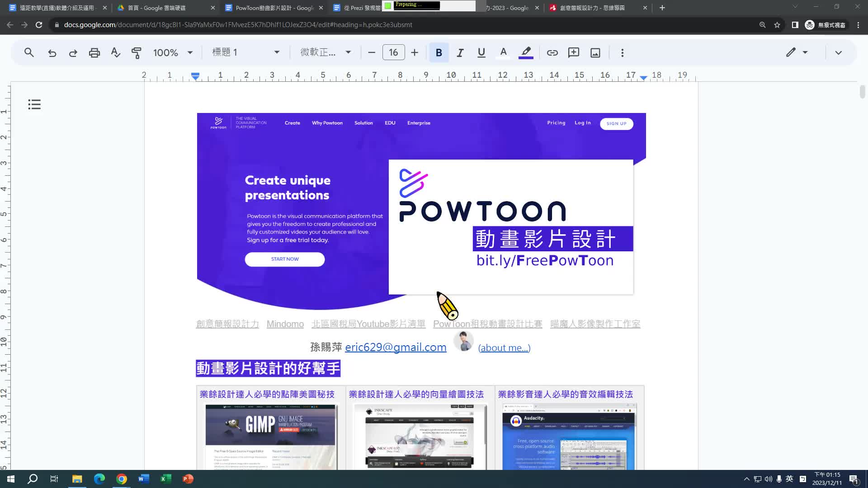Open the font family dropdown
The image size is (868, 488).
tap(325, 52)
